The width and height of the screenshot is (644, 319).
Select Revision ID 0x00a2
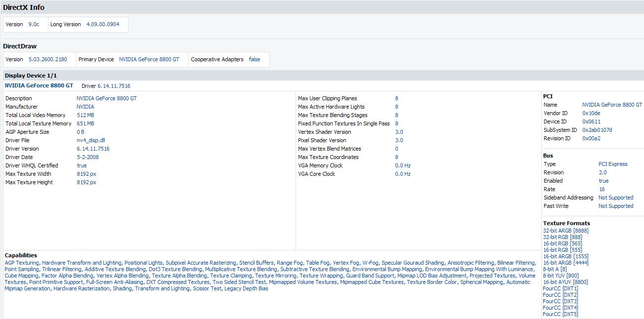click(x=591, y=138)
